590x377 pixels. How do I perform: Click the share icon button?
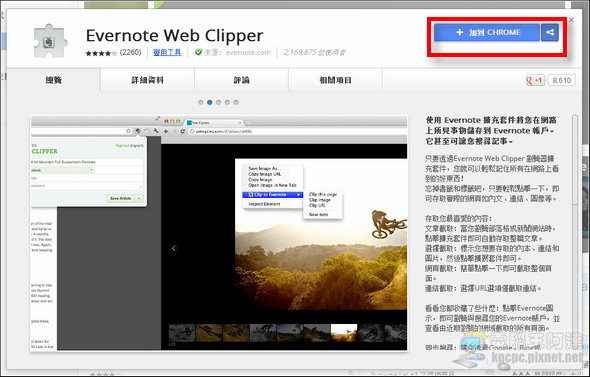550,32
